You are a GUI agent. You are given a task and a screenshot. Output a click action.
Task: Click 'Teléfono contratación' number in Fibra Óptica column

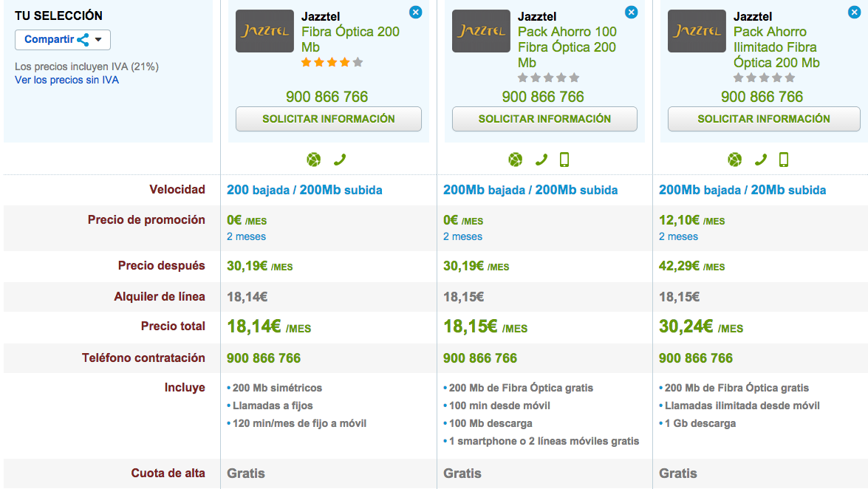click(x=264, y=358)
